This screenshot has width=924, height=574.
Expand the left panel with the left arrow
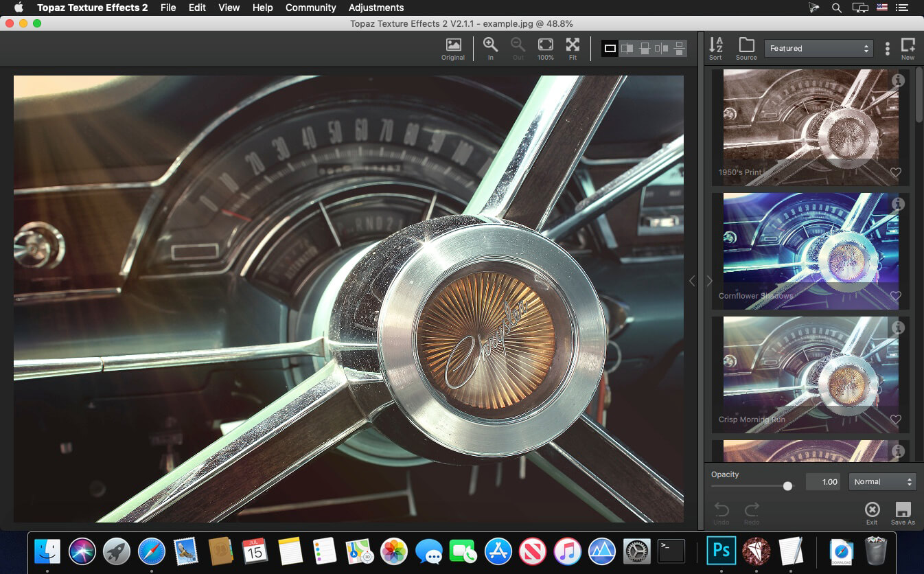(x=692, y=281)
